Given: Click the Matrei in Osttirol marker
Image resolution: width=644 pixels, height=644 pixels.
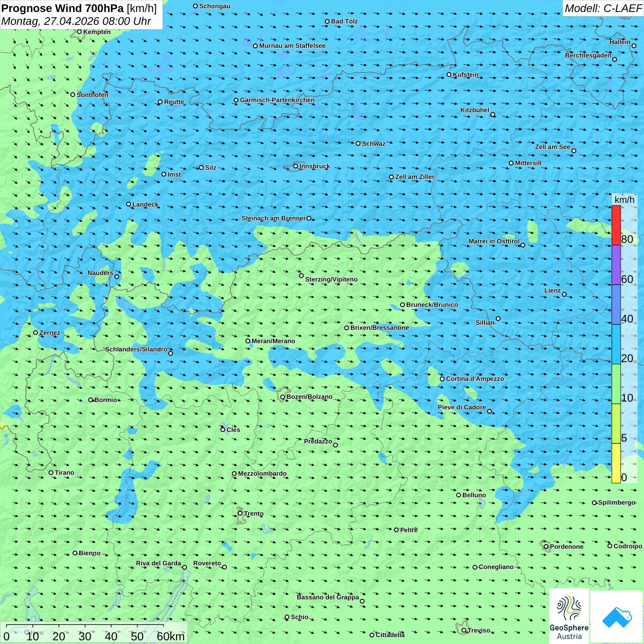Looking at the screenshot, I should click(x=523, y=245).
